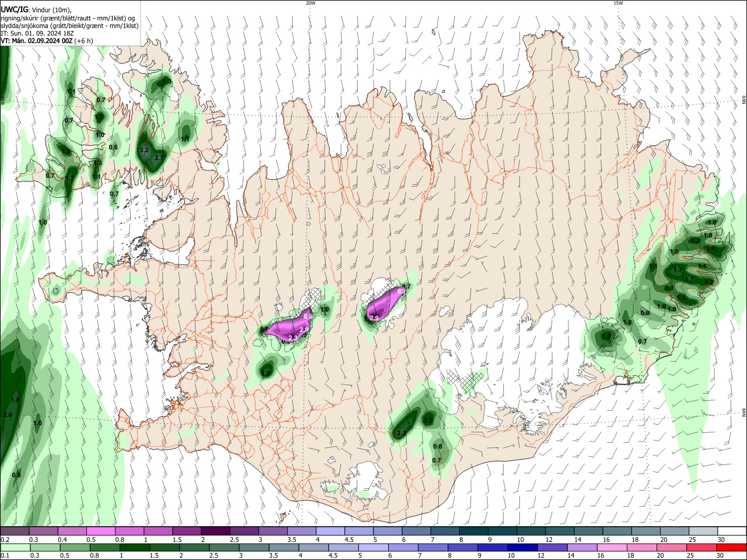
Task: Click the 2.9 snowfall value in purple area
Action: 375,317
